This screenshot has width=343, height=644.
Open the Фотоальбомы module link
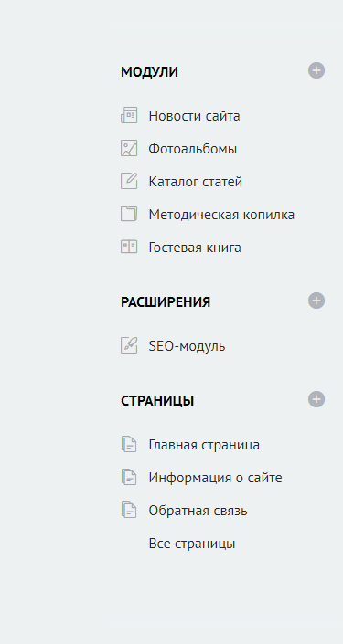192,149
